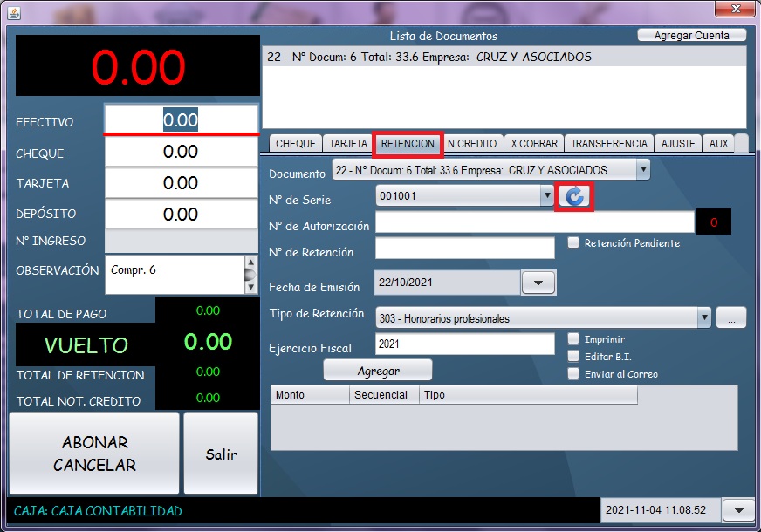
Task: Open the Fecha de Emisión calendar arrow button
Action: (538, 283)
